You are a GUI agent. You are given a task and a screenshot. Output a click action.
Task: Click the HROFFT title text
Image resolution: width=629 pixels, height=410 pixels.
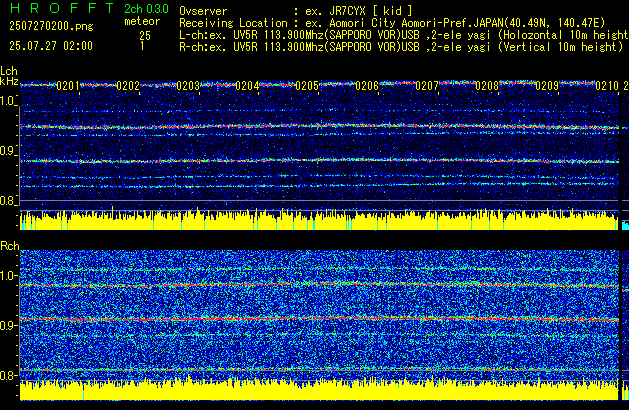point(62,8)
